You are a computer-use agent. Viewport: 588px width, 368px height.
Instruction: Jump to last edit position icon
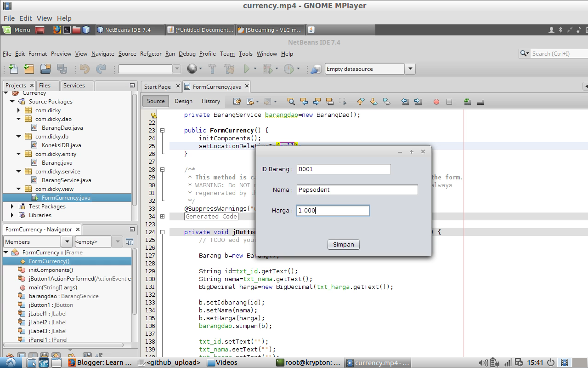[x=236, y=101]
